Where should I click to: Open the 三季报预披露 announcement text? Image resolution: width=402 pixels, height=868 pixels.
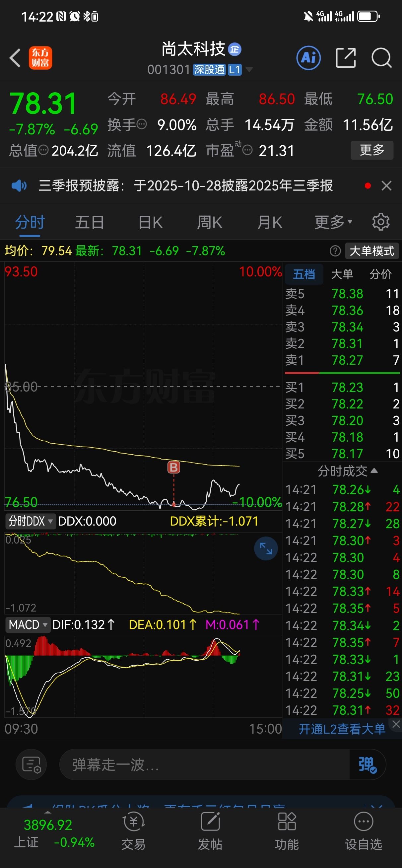(186, 186)
